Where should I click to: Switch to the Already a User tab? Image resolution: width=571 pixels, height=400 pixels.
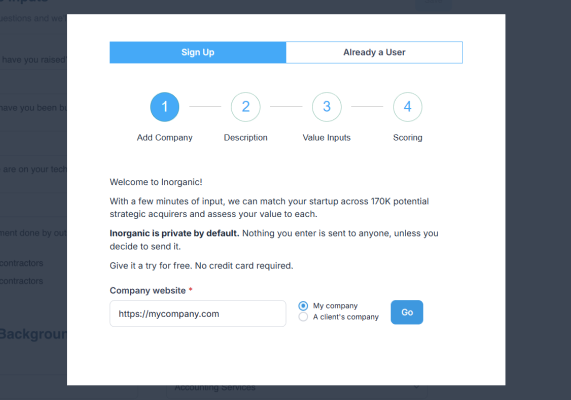click(374, 52)
